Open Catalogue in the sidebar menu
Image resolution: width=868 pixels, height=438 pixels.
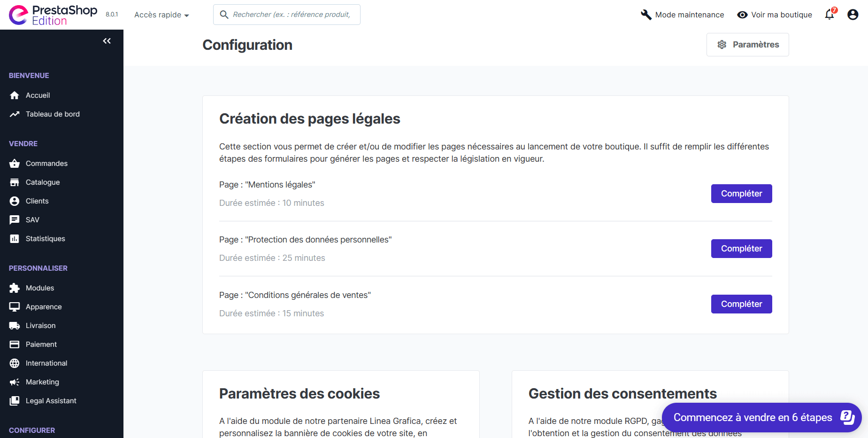pos(43,182)
